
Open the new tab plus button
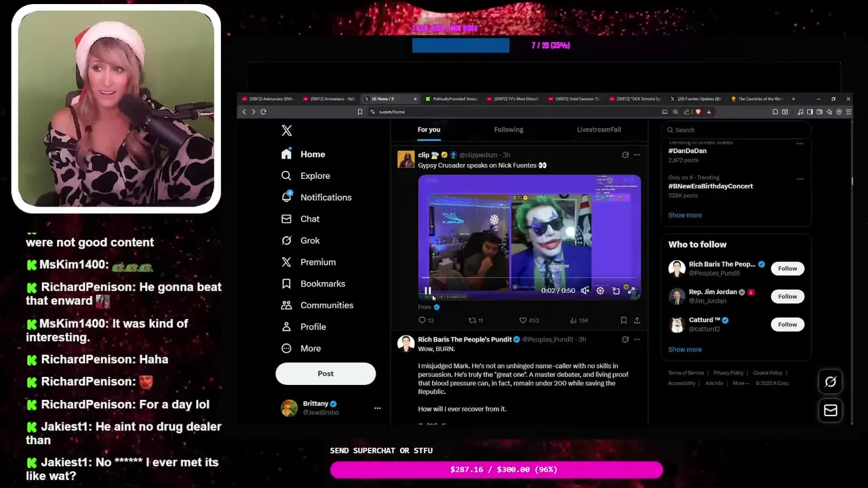(x=793, y=99)
